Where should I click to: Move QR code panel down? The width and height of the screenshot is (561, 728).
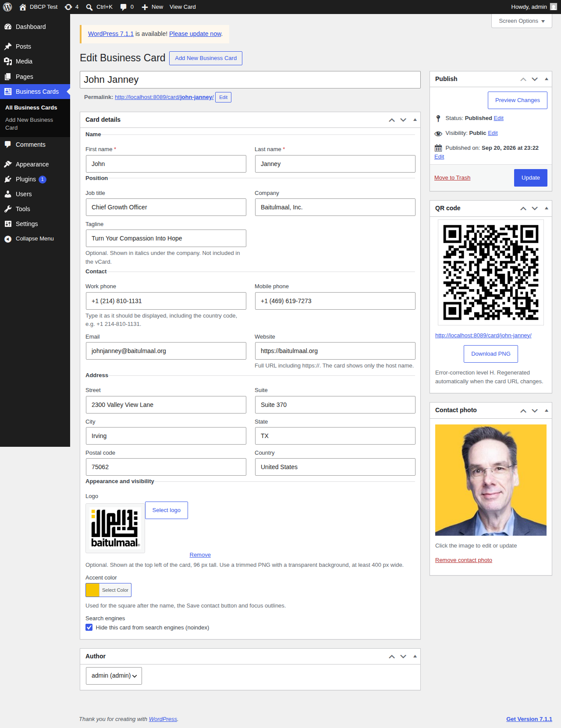535,209
